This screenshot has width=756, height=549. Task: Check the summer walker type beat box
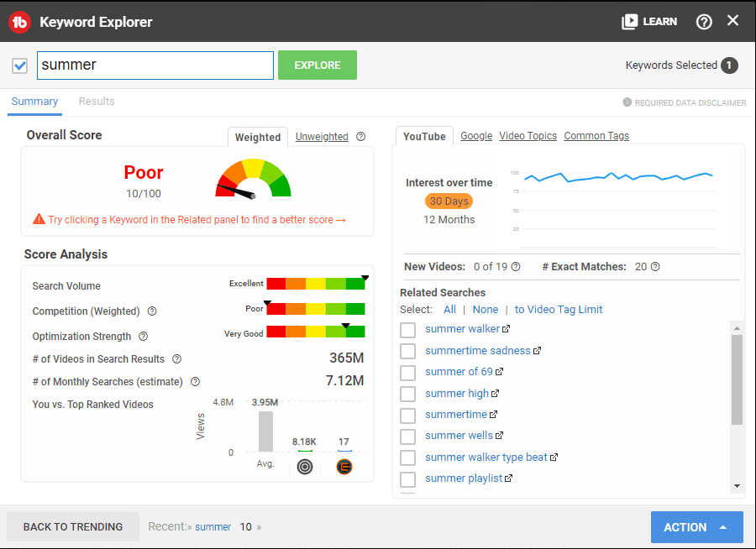408,457
